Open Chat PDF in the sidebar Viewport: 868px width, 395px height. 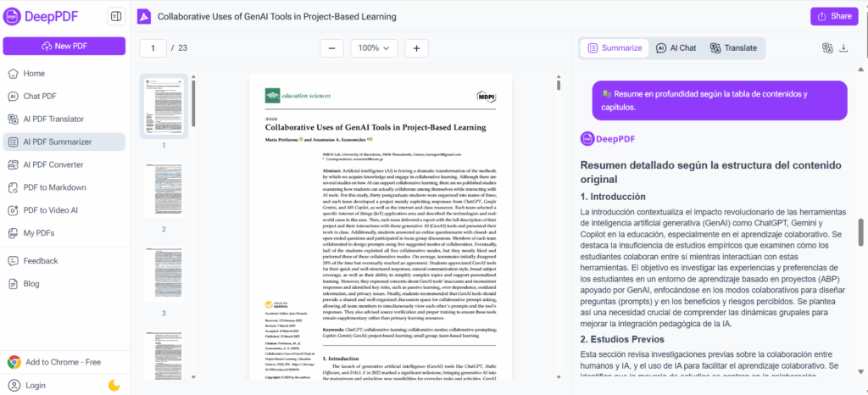tap(64, 97)
